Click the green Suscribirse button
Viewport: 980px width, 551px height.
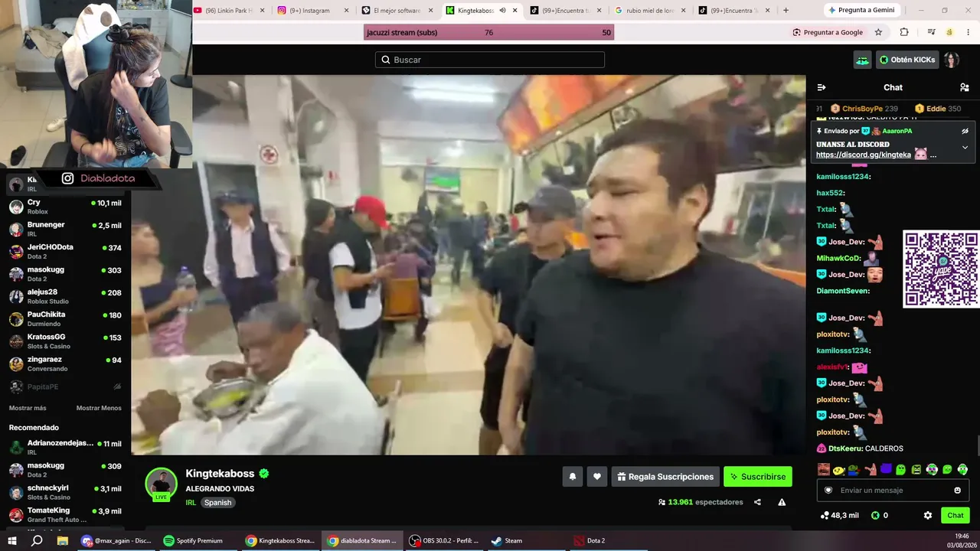pos(758,477)
